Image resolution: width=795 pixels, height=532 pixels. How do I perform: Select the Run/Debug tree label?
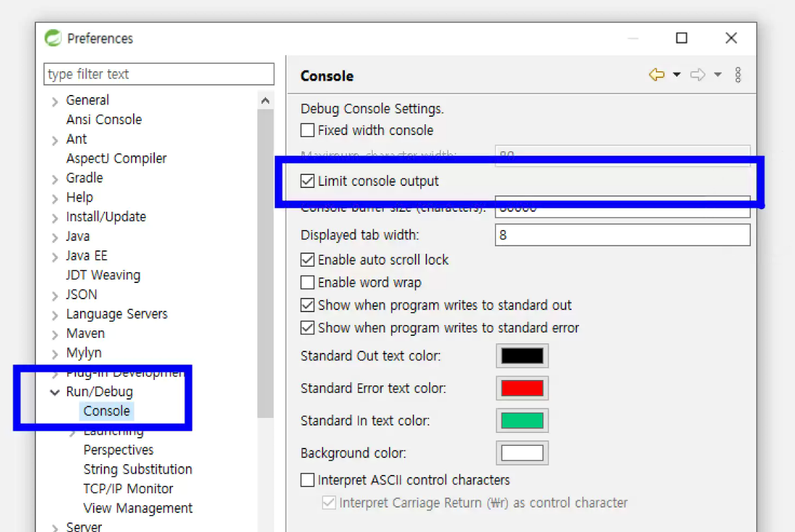[x=99, y=392]
